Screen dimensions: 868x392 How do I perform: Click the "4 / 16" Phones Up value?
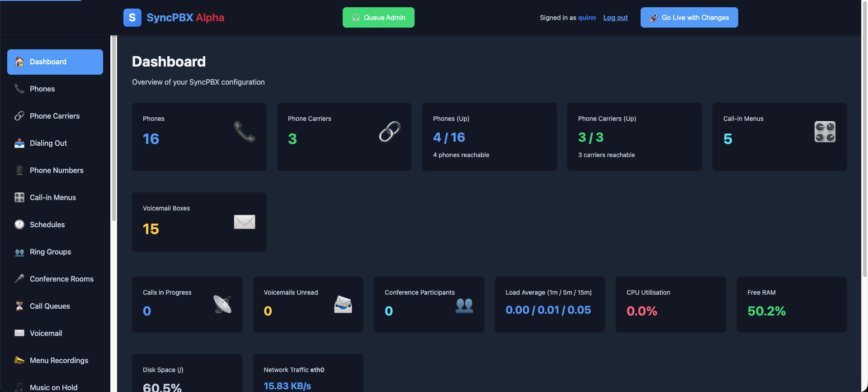point(449,137)
